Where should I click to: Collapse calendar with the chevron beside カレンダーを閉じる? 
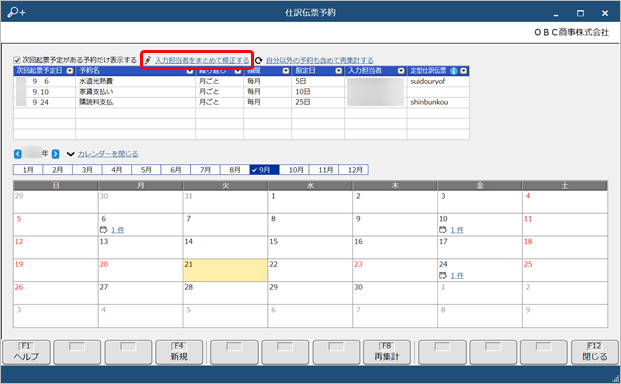click(x=70, y=154)
